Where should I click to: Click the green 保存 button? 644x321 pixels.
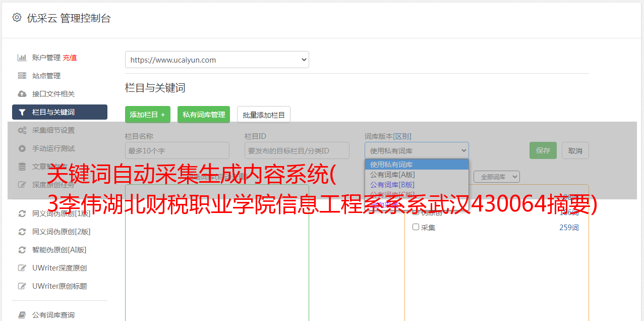(x=543, y=150)
